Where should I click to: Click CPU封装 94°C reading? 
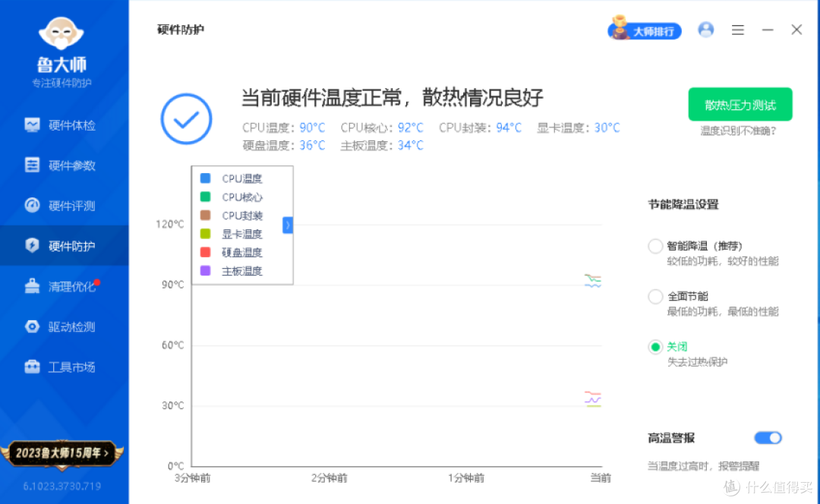coord(480,128)
